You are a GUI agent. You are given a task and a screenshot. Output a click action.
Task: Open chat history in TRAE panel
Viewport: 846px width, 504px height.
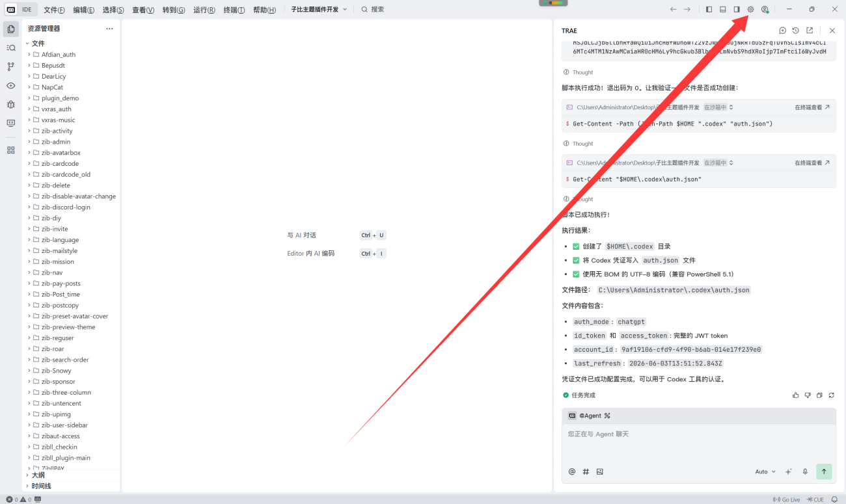[x=795, y=31]
